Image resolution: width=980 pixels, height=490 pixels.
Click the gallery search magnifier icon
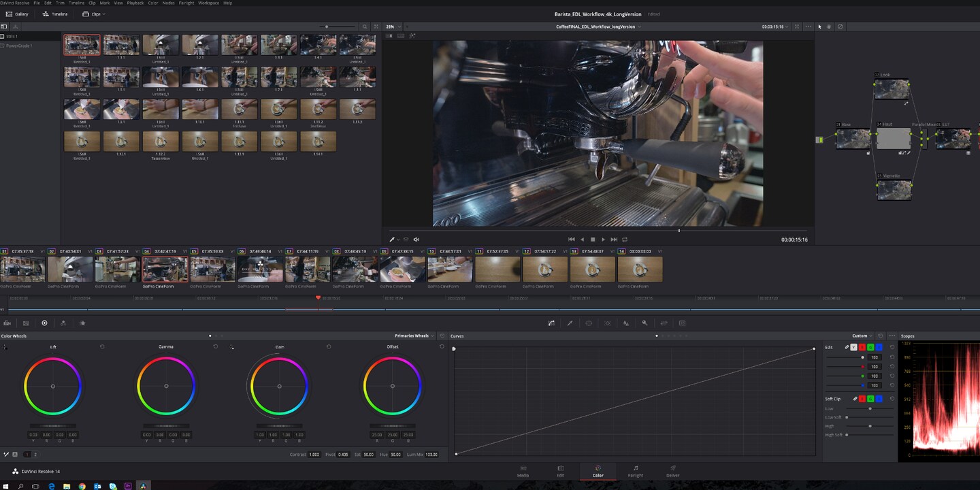pyautogui.click(x=365, y=27)
